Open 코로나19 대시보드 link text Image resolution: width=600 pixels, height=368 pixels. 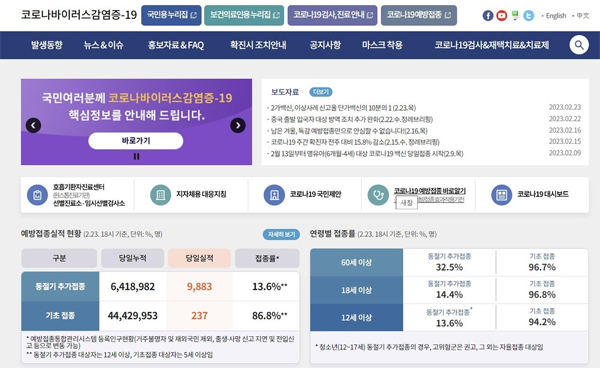[543, 194]
